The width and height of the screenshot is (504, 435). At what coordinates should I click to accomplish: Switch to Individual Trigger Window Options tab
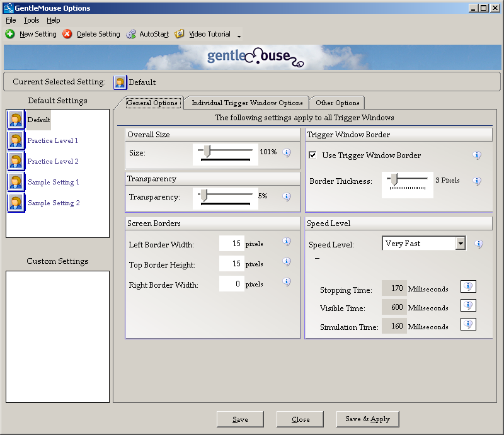247,103
